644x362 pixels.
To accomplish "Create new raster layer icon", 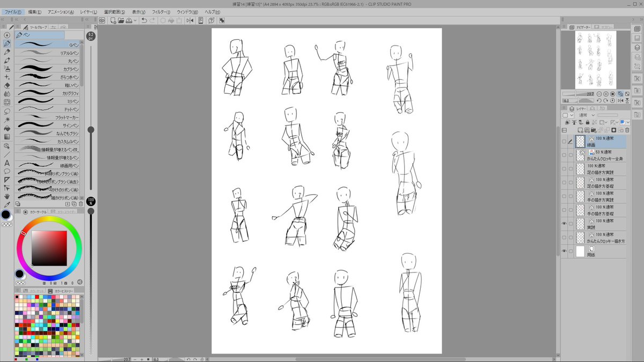I will (x=581, y=130).
